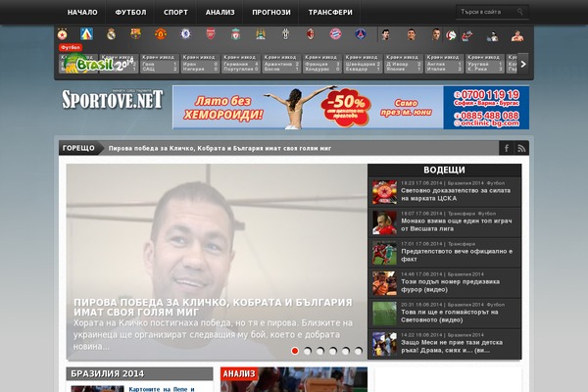Screen dimensions: 588x392
Task: Open the ТРАНСФЕРИ menu item
Action: pos(330,13)
